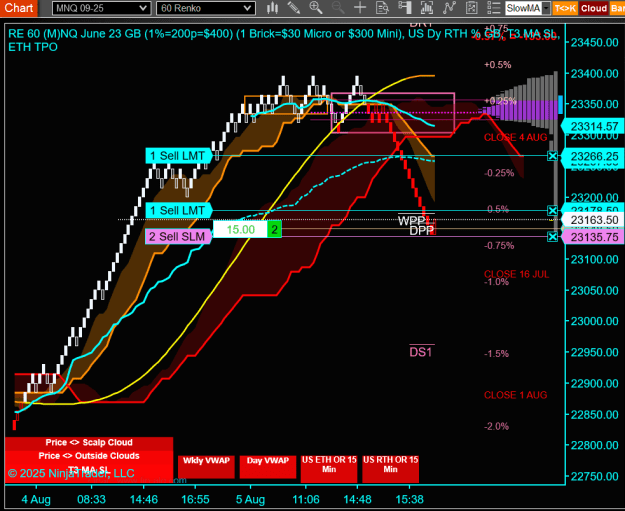Click the green position quantity 2 marker
Viewport: 625px width, 511px height.
click(x=274, y=230)
